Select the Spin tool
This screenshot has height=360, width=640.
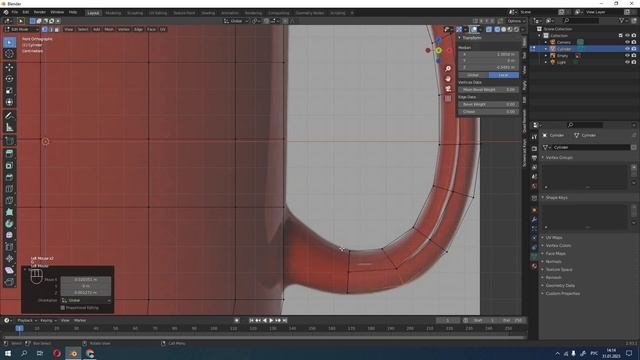pos(9,224)
